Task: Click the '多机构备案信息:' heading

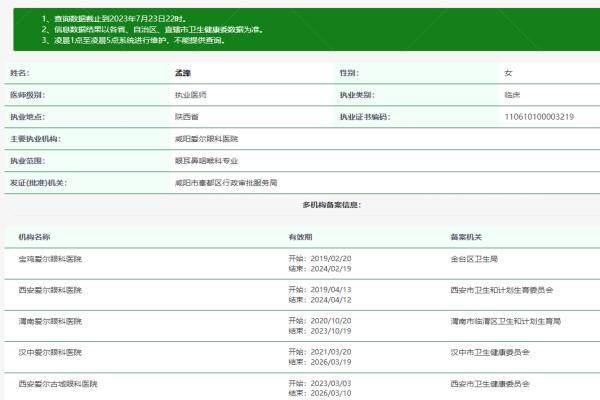Action: point(332,205)
